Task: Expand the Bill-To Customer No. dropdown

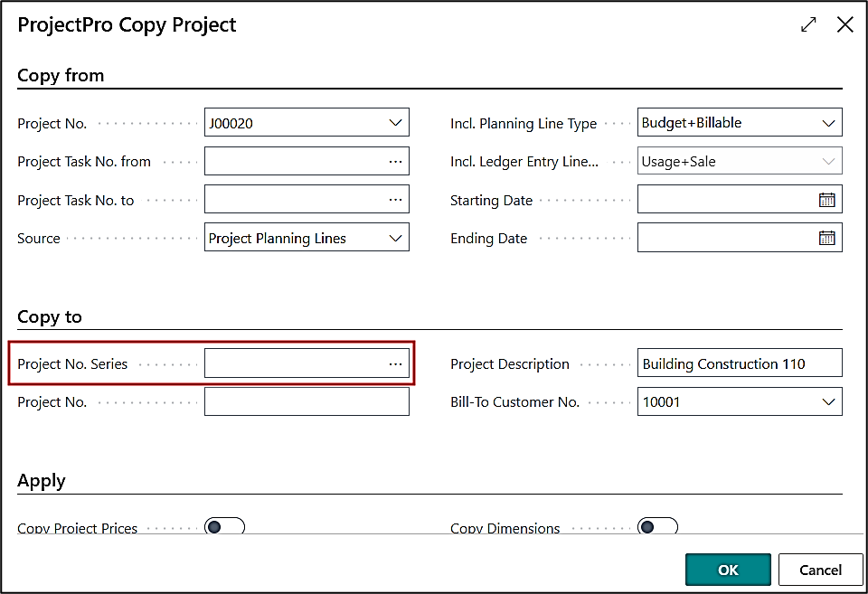Action: (828, 401)
